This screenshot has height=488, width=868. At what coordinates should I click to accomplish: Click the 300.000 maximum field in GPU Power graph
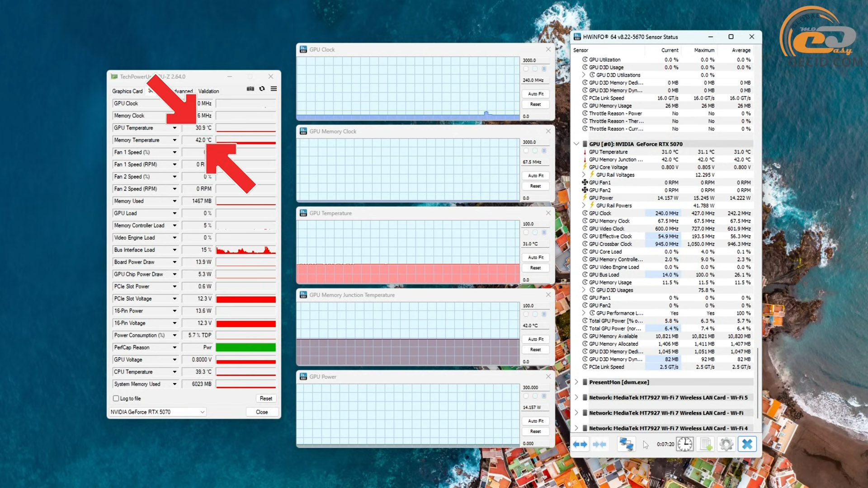tap(536, 388)
